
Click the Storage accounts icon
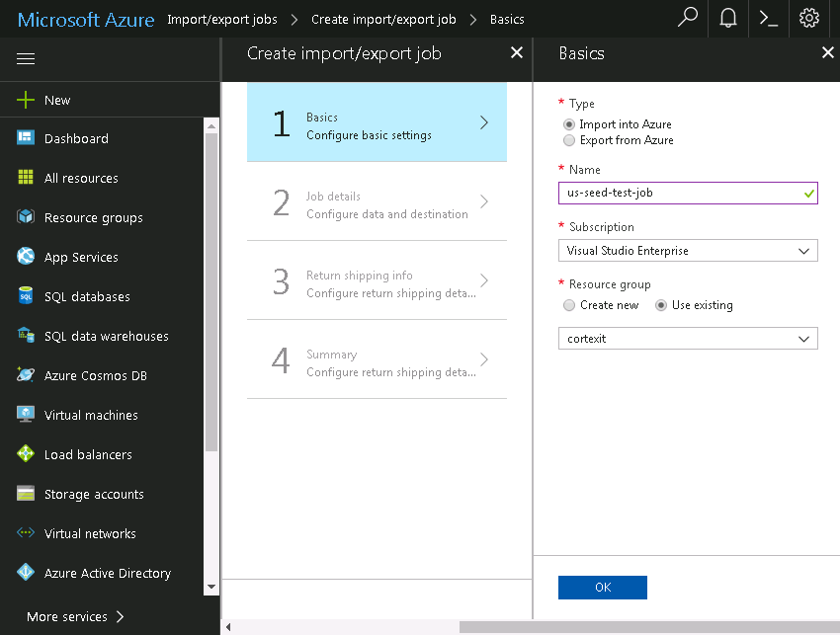click(26, 493)
